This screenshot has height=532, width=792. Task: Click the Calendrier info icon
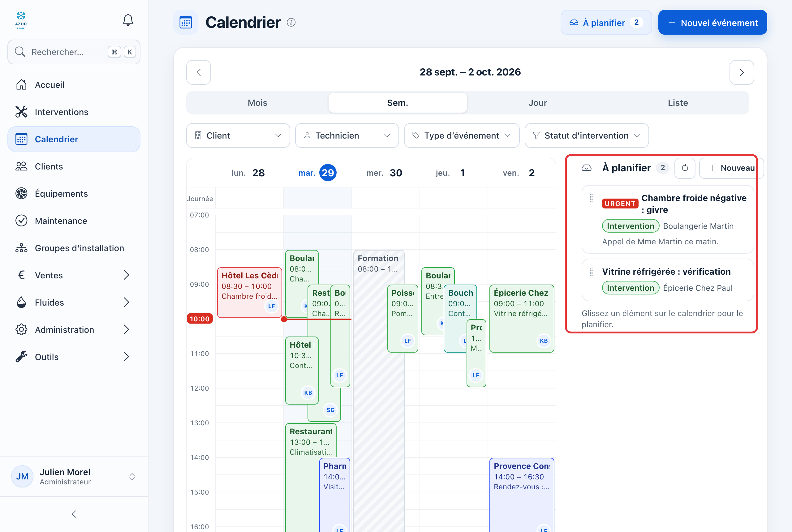pyautogui.click(x=291, y=22)
